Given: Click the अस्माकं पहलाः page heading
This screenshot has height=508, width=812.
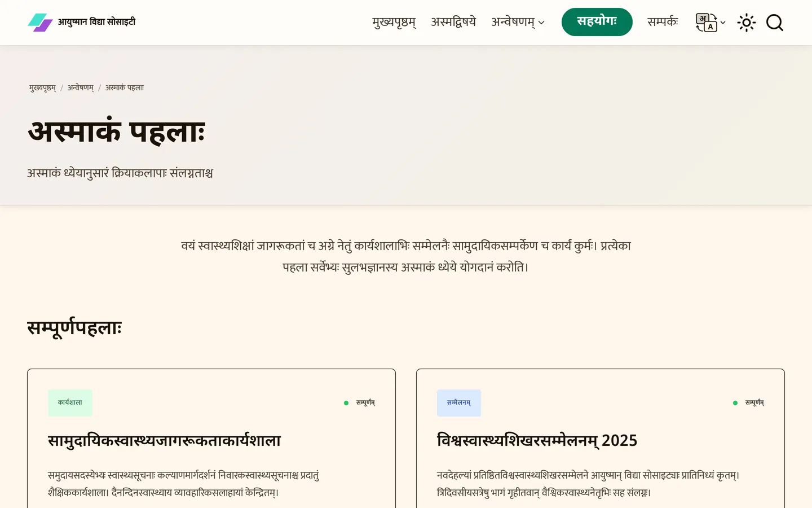Looking at the screenshot, I should coord(117,132).
